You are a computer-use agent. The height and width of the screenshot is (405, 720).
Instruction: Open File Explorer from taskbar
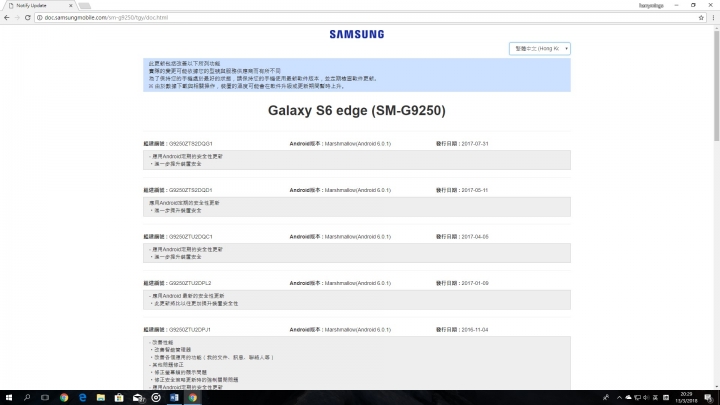click(x=101, y=398)
